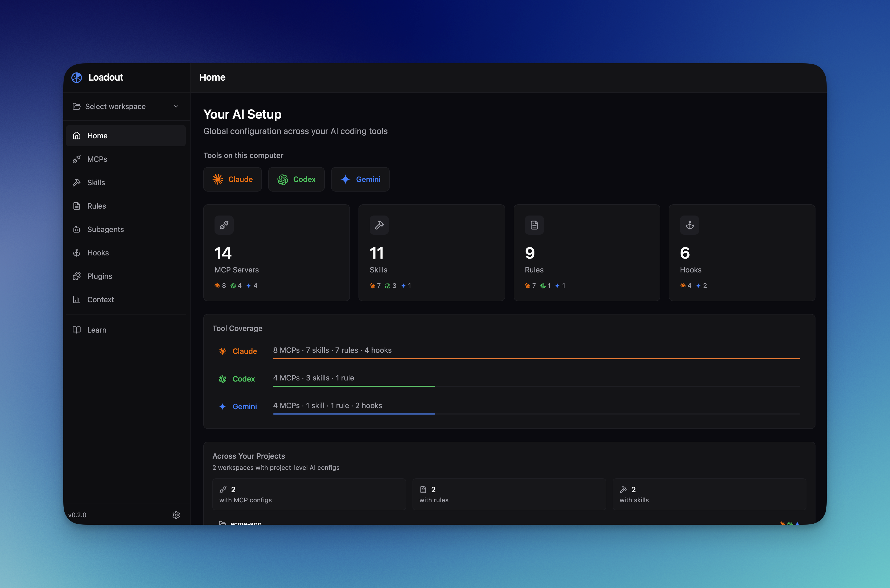Open the Learn section

[x=97, y=330]
